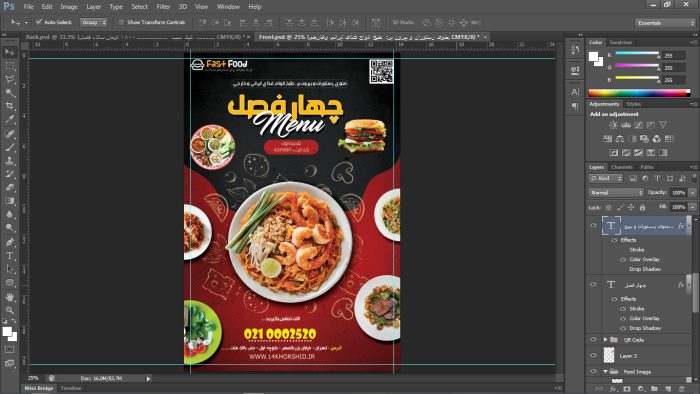Viewport: 700px width, 394px height.
Task: Select the Crop tool
Action: click(9, 106)
